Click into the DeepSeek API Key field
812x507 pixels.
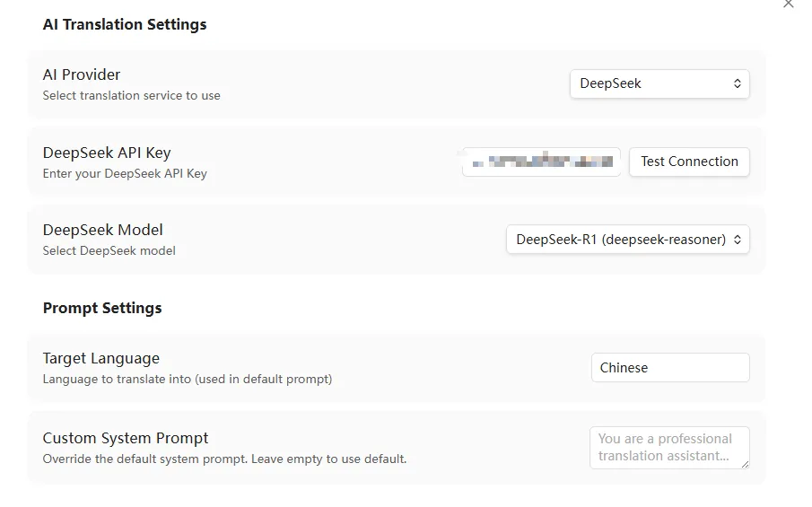point(542,162)
